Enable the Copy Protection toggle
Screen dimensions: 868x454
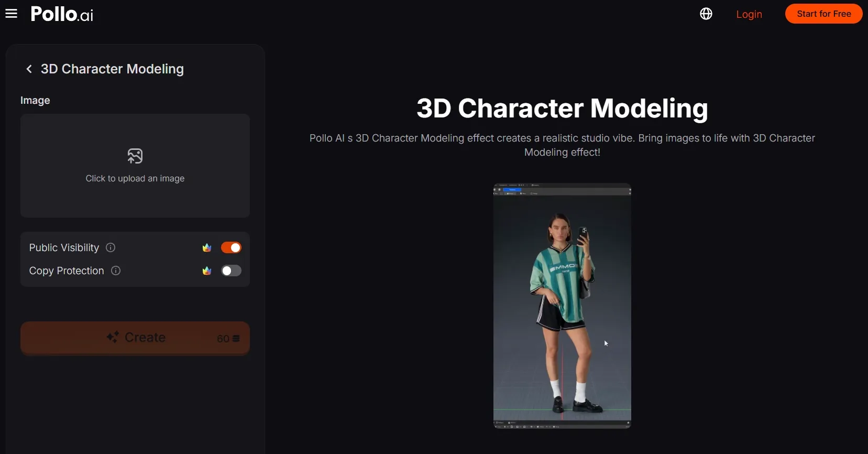pos(231,271)
